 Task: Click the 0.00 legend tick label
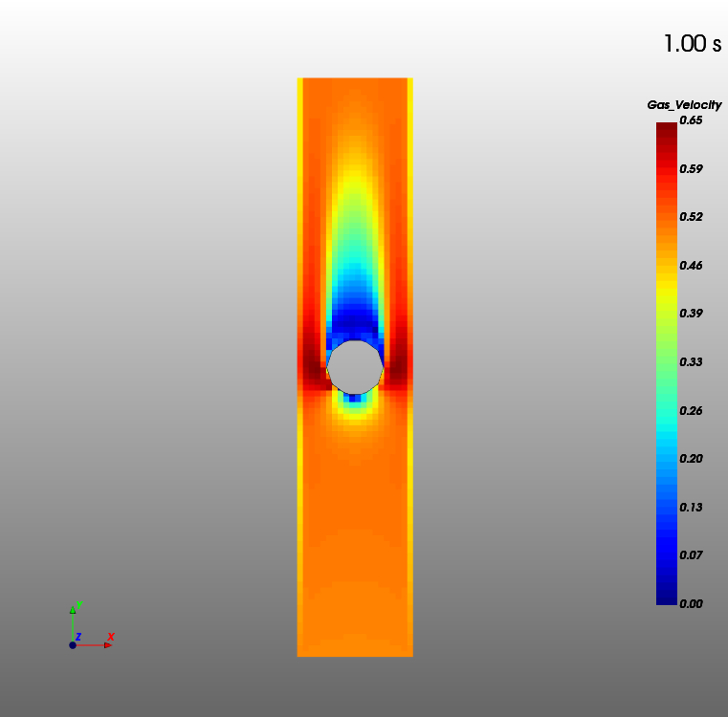click(x=691, y=604)
